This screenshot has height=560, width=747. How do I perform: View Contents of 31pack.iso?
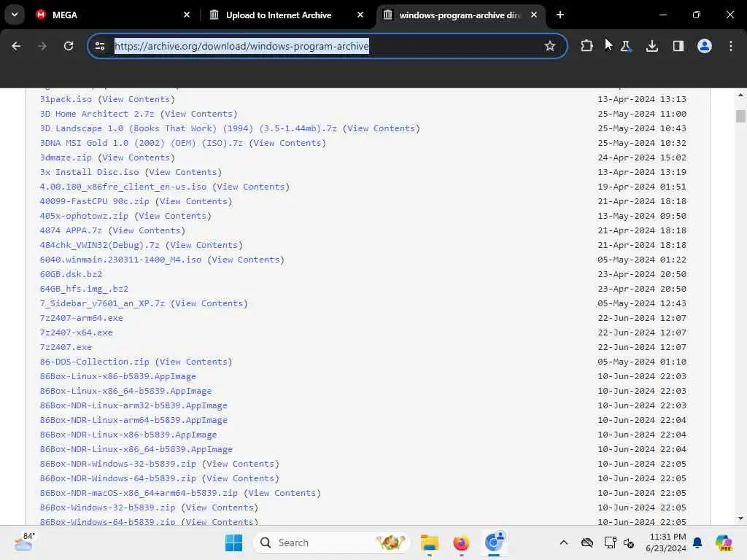point(136,99)
